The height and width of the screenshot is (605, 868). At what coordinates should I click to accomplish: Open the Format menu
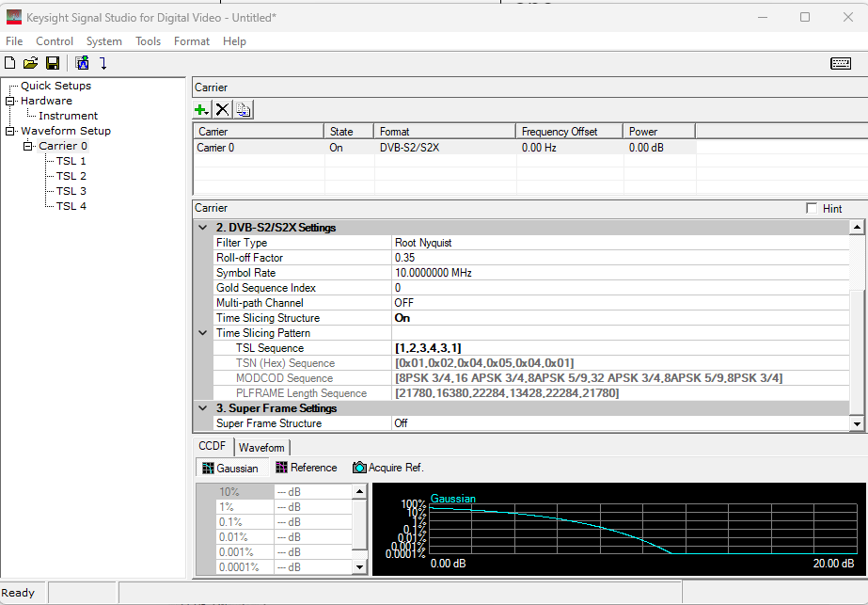(x=192, y=41)
